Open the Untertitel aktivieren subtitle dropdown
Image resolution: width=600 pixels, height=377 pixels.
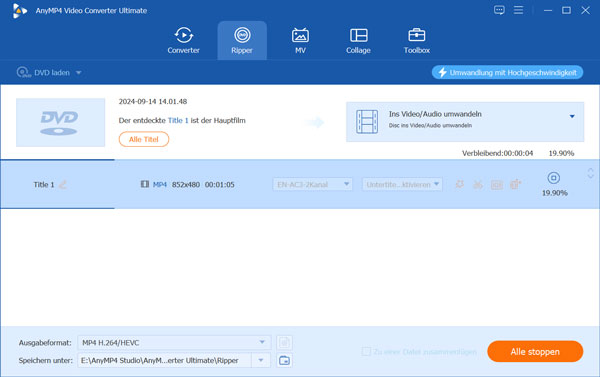[x=402, y=184]
